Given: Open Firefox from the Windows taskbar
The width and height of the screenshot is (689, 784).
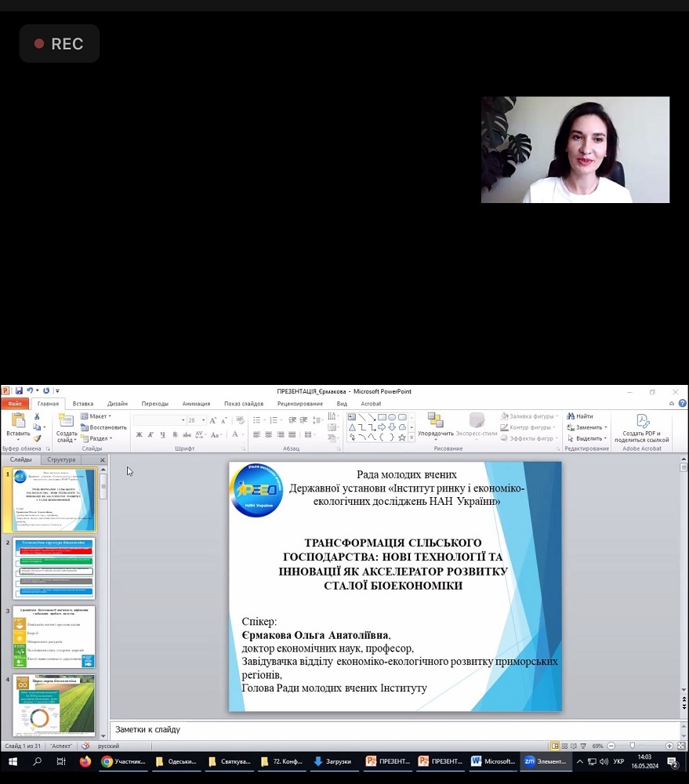Looking at the screenshot, I should [x=85, y=761].
